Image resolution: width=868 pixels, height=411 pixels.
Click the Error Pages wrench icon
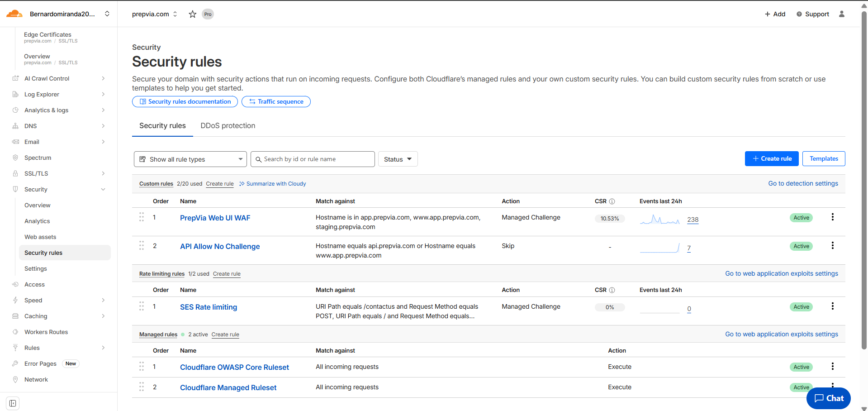tap(15, 363)
